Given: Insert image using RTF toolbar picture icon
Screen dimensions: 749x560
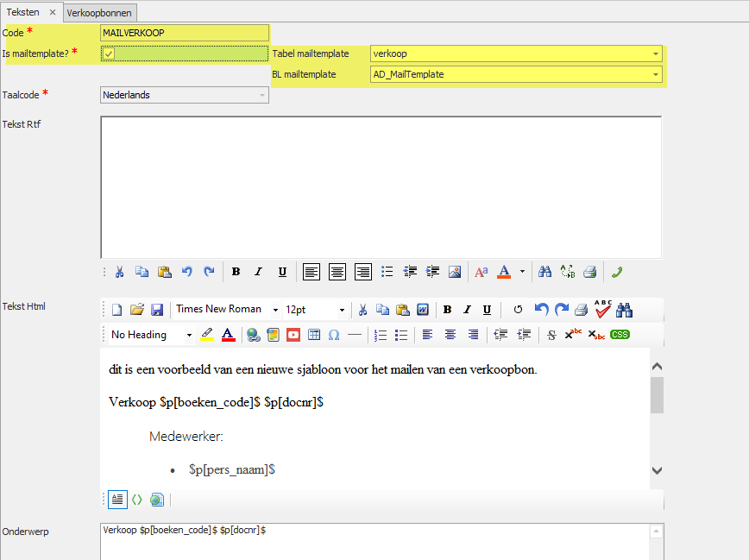Looking at the screenshot, I should 455,272.
